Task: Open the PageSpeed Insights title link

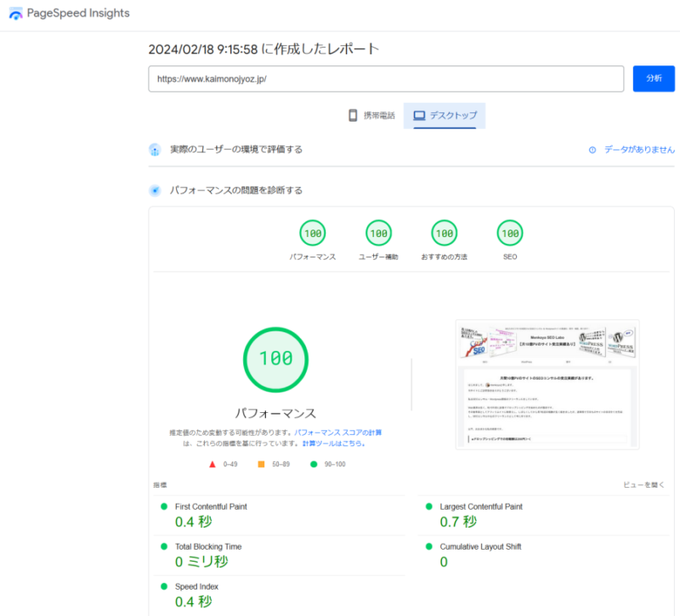Action: (x=78, y=13)
